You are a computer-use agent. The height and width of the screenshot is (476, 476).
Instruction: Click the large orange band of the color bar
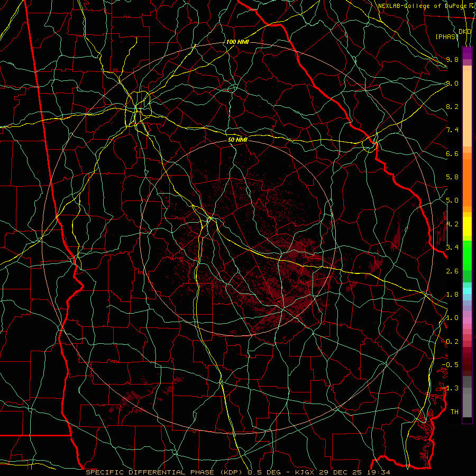[x=467, y=182]
